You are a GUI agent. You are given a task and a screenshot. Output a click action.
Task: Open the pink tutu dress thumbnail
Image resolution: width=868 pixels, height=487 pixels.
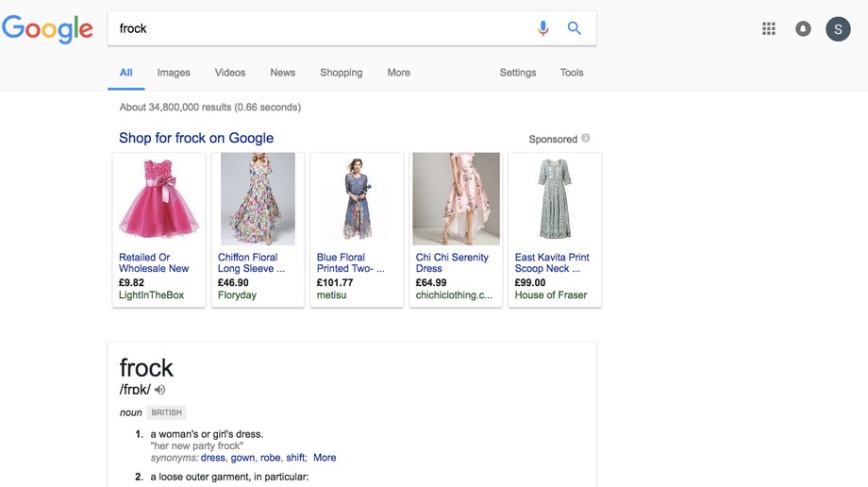(159, 199)
